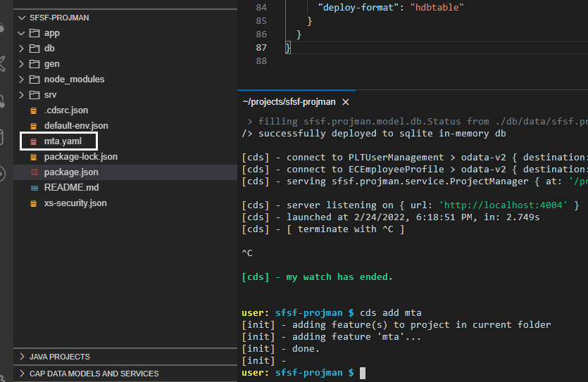Click the db folder icon
This screenshot has width=588, height=382.
pyautogui.click(x=35, y=49)
